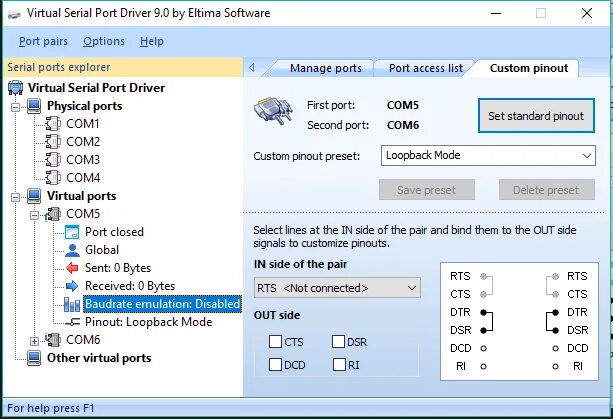613x419 pixels.
Task: Click the Serial ports explorer panel header
Action: (123, 67)
